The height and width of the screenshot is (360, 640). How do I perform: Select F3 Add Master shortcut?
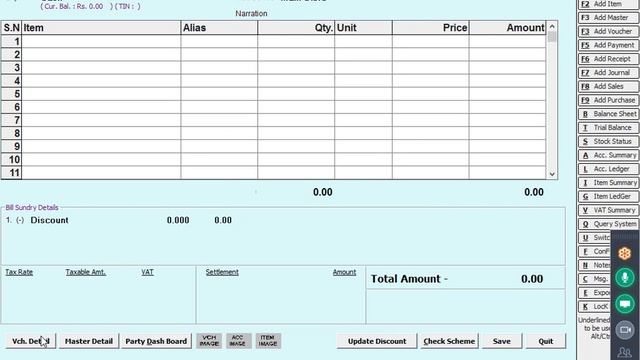pos(608,18)
